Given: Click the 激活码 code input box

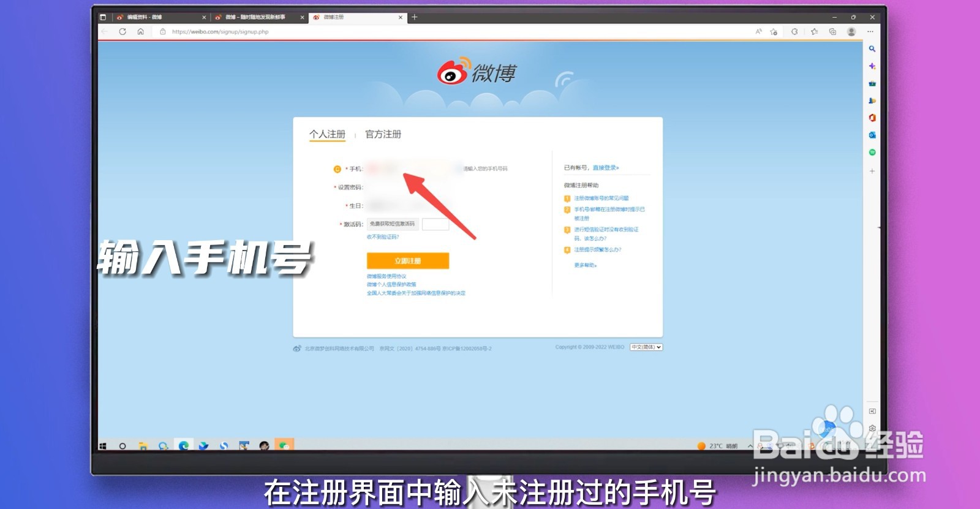Looking at the screenshot, I should coord(435,224).
